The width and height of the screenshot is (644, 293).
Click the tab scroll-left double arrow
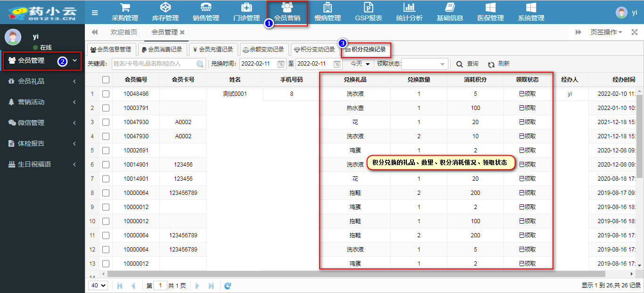click(95, 32)
